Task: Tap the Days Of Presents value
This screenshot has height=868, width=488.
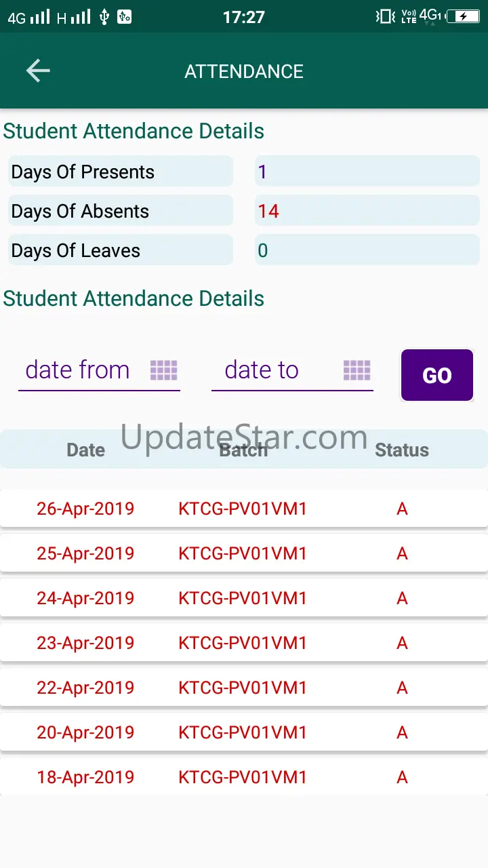Action: [x=263, y=172]
